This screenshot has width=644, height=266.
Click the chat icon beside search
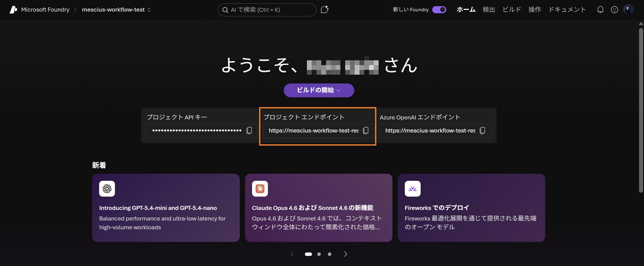[325, 9]
